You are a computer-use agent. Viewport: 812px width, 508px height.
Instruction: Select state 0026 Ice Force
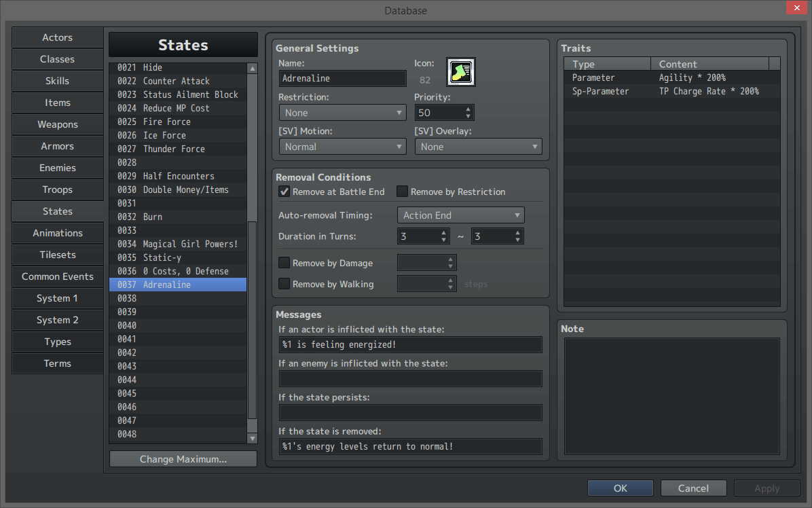tap(178, 135)
